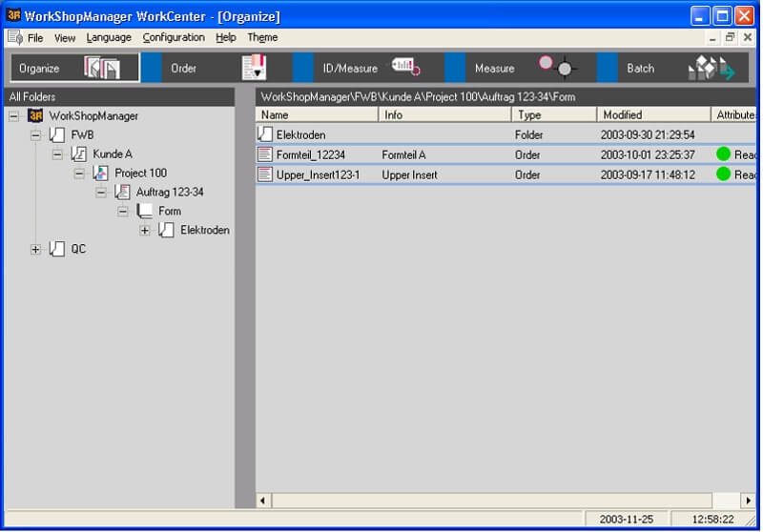Click the status bar date 2003-11-25

[x=627, y=520]
